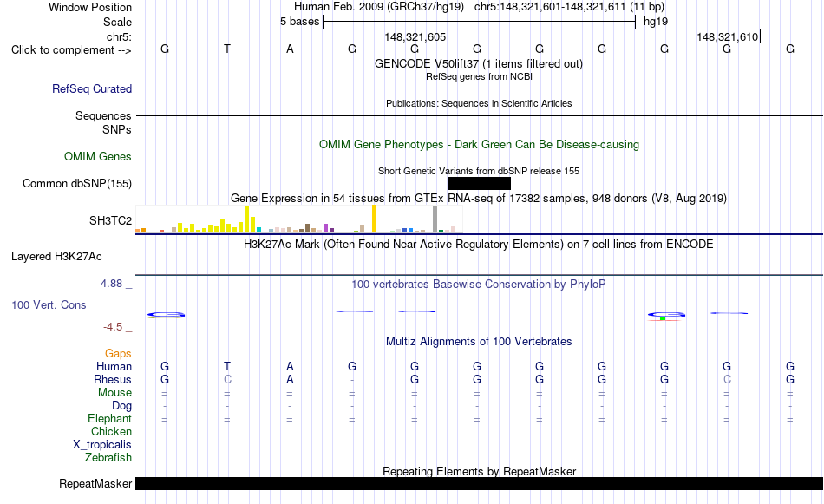824x504 pixels.
Task: Select the X_tropicalis species row label
Action: click(x=102, y=445)
